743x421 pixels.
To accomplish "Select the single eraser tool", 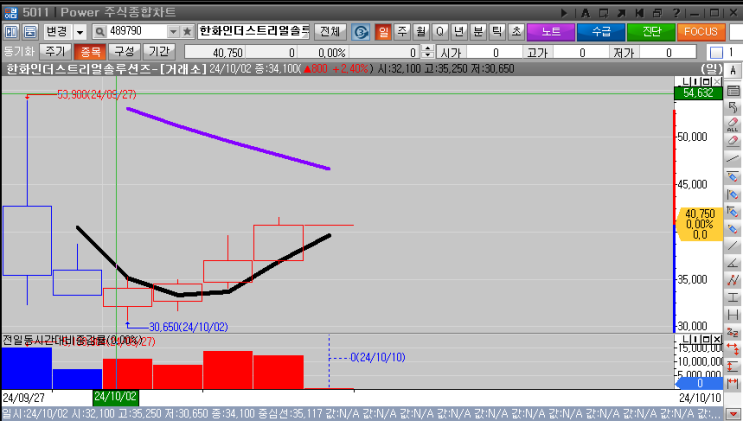I will (733, 141).
